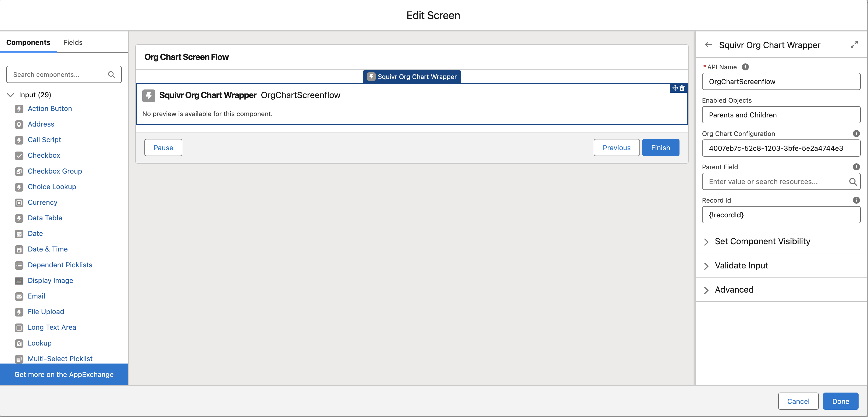Click the Currency component icon
The width and height of the screenshot is (868, 417).
click(x=19, y=203)
